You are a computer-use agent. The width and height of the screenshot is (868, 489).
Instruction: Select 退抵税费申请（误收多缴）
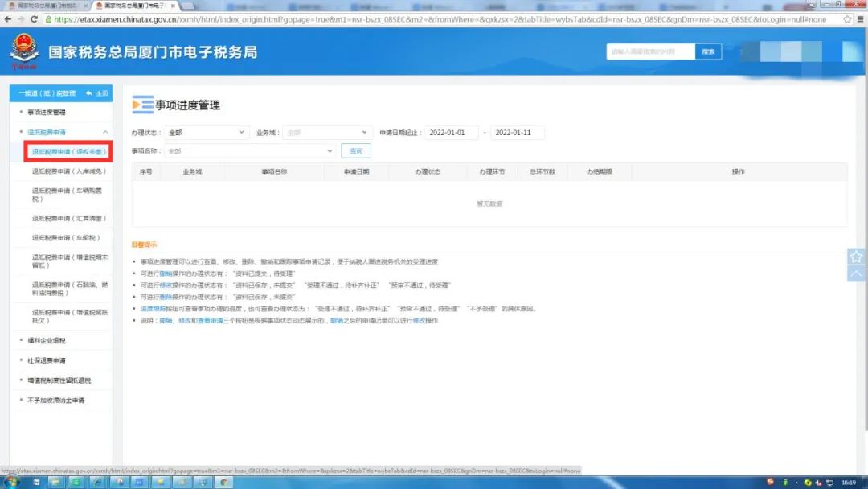click(68, 151)
